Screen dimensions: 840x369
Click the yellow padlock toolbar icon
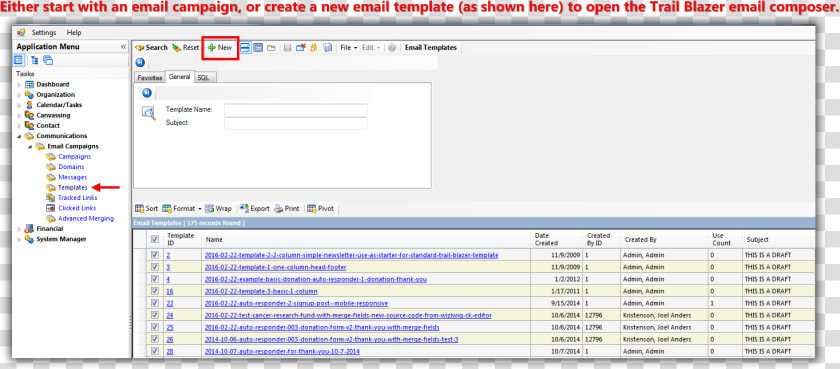(x=314, y=48)
